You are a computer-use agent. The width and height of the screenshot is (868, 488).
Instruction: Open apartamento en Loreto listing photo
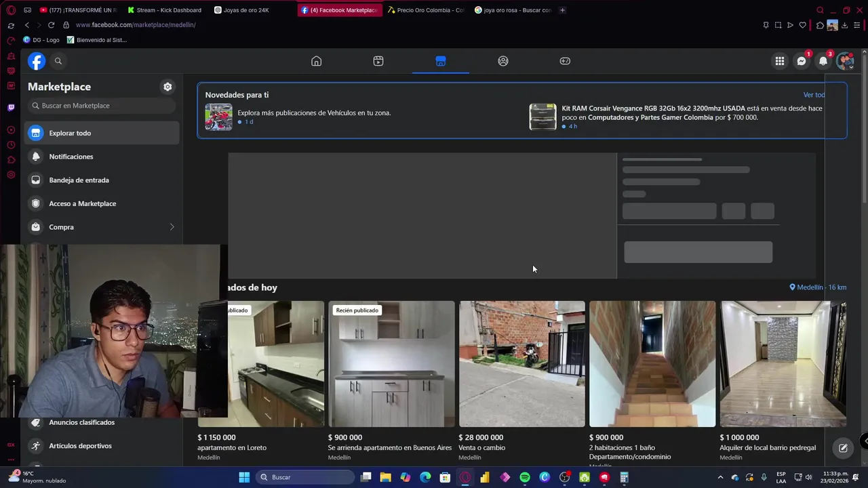(275, 364)
